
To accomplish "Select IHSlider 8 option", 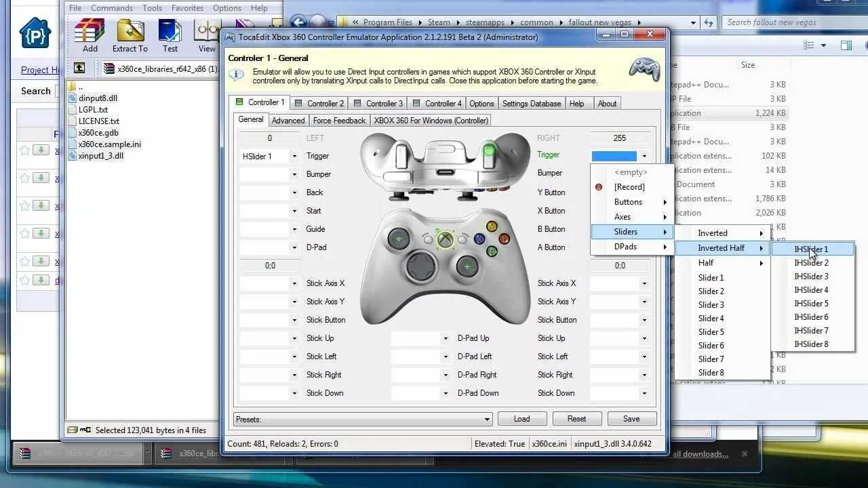I will 812,344.
